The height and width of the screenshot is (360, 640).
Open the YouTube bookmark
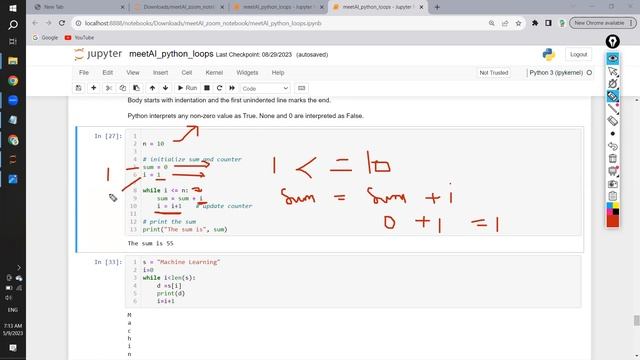pyautogui.click(x=79, y=38)
